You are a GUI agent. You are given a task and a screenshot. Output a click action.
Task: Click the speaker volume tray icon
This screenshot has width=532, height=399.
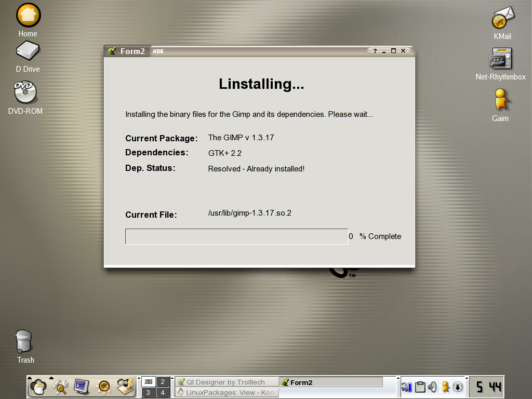pyautogui.click(x=432, y=387)
